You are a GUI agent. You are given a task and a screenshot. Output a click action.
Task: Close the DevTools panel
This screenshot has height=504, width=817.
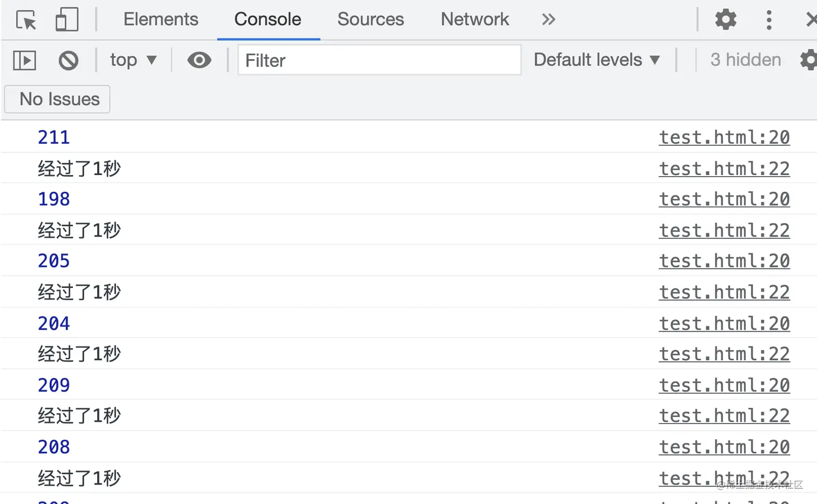[x=811, y=20]
